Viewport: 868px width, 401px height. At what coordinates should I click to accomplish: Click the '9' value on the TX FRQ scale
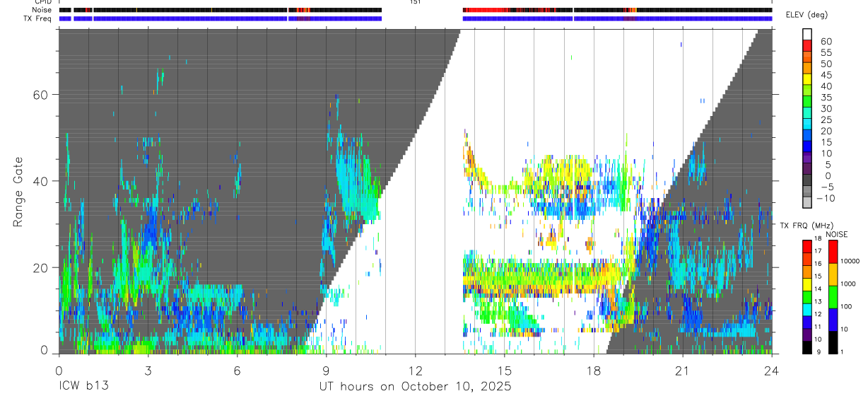click(x=819, y=351)
